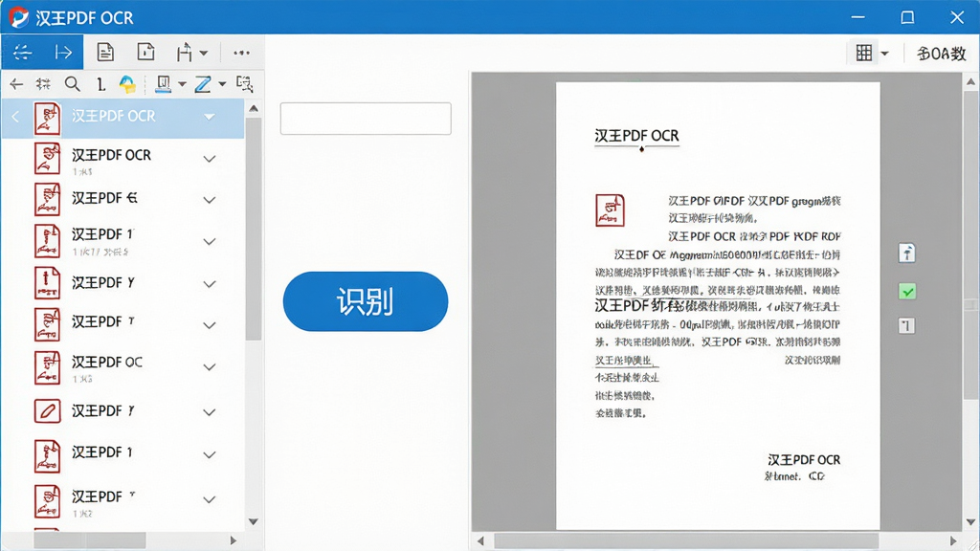Screen dimensions: 980x551
Task: Click the square pen icon in the file list
Action: (48, 411)
